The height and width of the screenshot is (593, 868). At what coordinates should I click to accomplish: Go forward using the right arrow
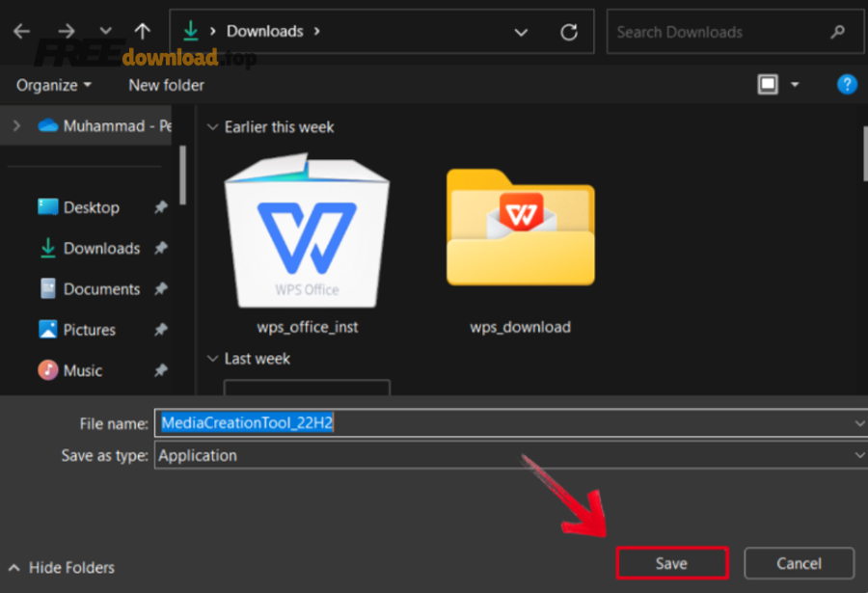tap(67, 31)
